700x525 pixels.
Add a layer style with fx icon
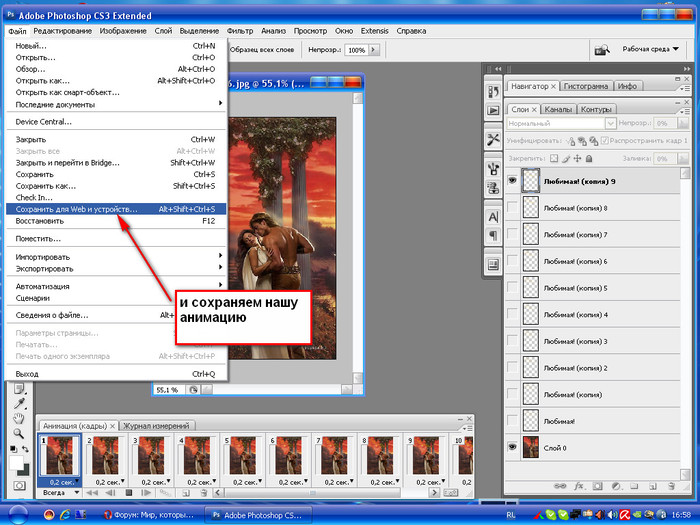point(579,486)
